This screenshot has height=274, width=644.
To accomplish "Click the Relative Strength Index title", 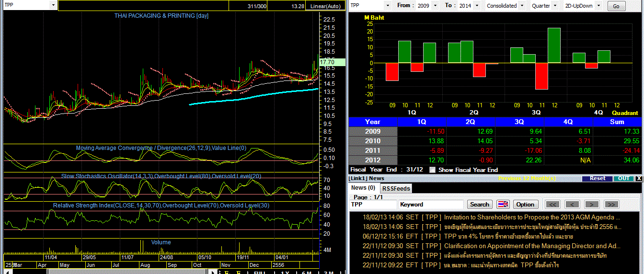I will tap(161, 205).
